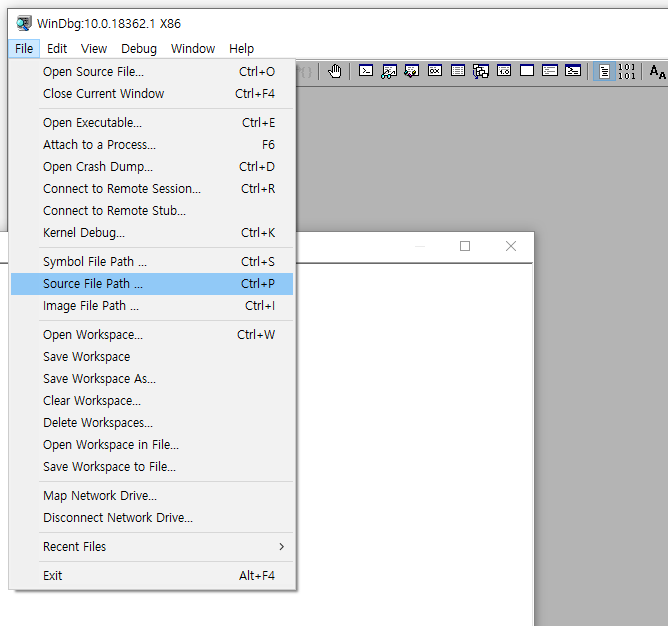Viewport: 668px width, 626px height.
Task: Open the Command window from toolbar
Action: [366, 71]
